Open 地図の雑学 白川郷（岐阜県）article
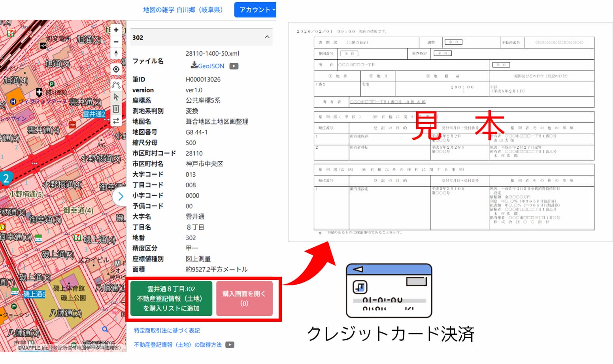The width and height of the screenshot is (613, 364). pos(182,10)
